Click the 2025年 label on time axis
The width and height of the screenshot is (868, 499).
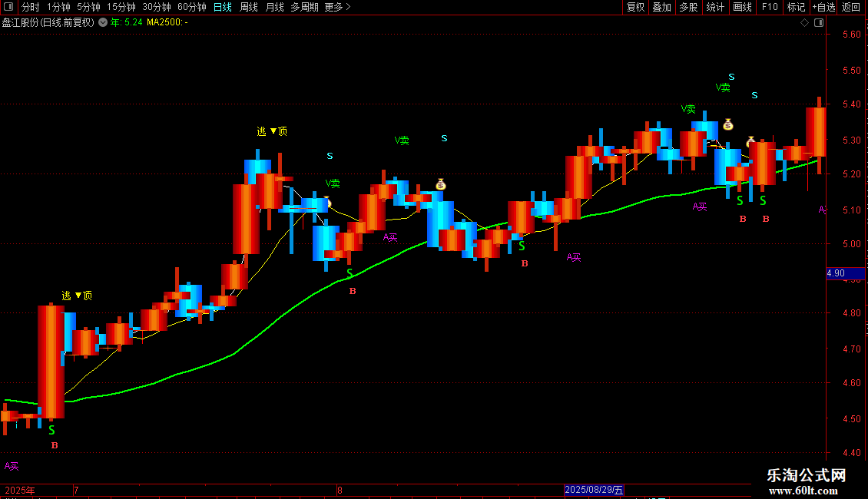20,490
